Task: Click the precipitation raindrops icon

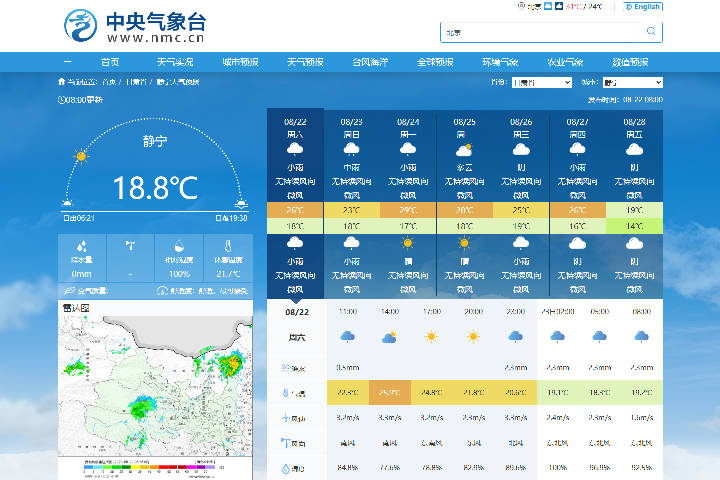Action: click(82, 246)
